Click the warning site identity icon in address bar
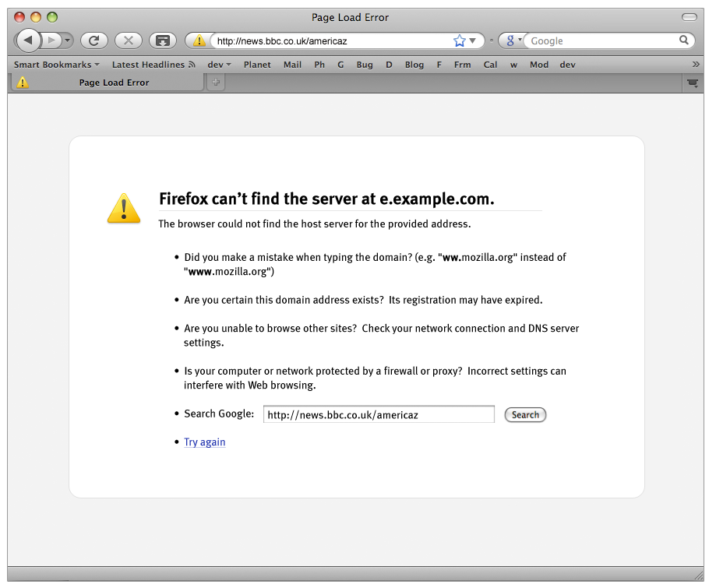Viewport: 716px width, 588px height. (x=199, y=40)
